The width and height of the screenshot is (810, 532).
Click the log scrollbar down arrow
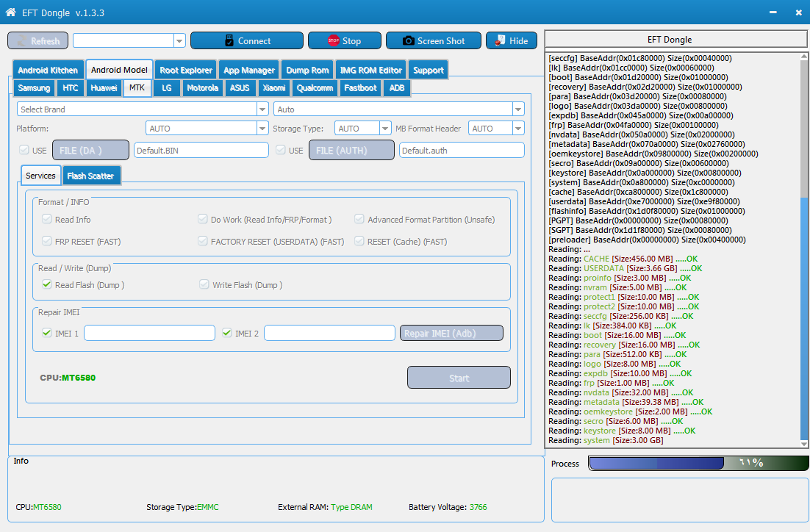(x=804, y=444)
